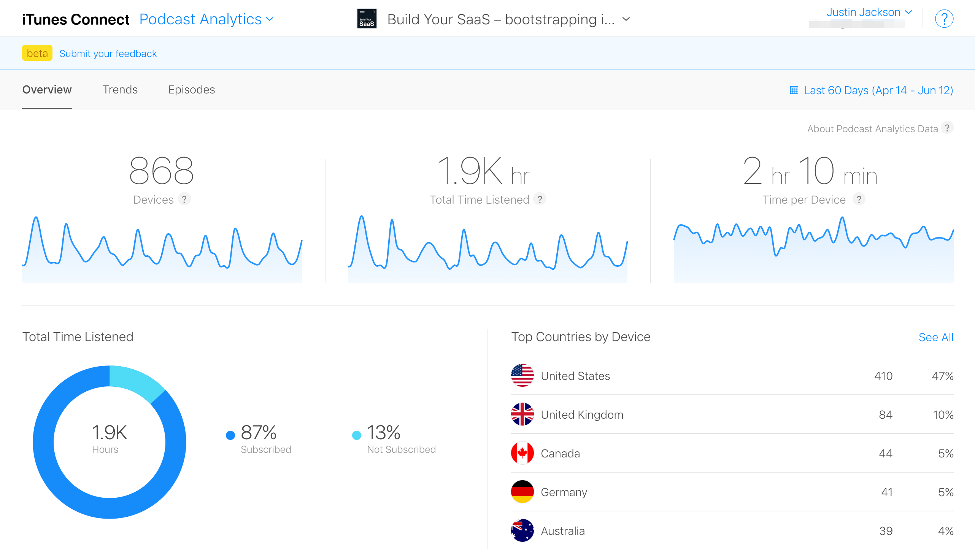975x560 pixels.
Task: Click the calendar icon for date range
Action: click(x=794, y=90)
